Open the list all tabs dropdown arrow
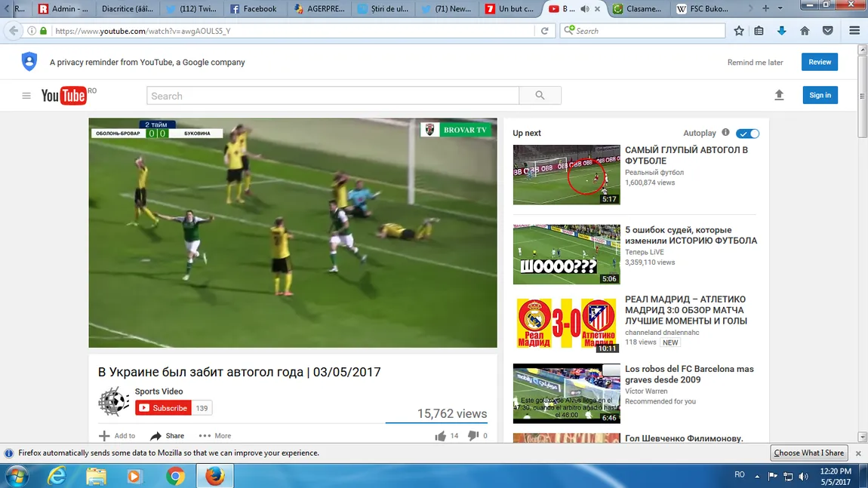868x488 pixels. (x=780, y=8)
